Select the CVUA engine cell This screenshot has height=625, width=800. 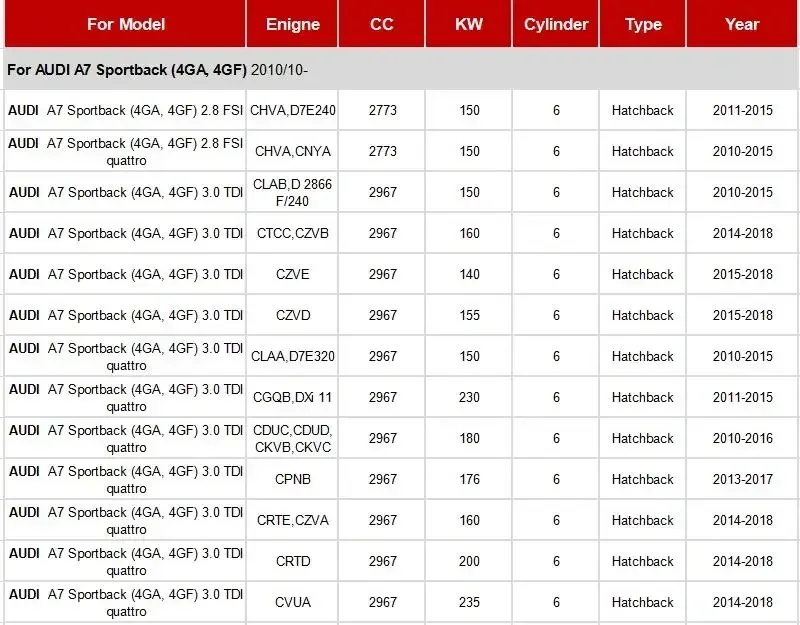(x=292, y=603)
